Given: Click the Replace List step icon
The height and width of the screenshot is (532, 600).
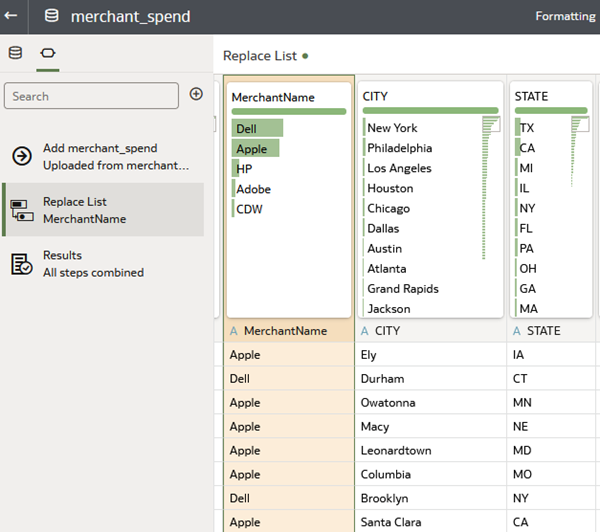Looking at the screenshot, I should pos(21,210).
